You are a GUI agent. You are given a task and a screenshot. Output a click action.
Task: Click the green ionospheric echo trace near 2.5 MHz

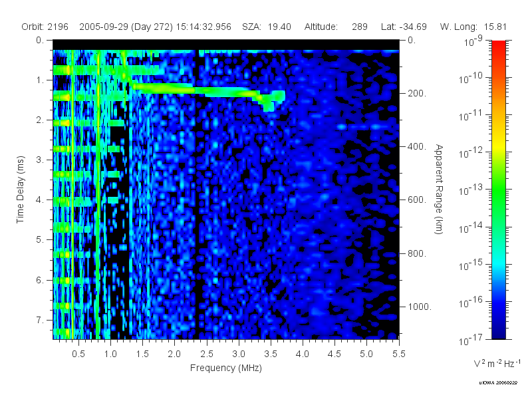click(207, 91)
